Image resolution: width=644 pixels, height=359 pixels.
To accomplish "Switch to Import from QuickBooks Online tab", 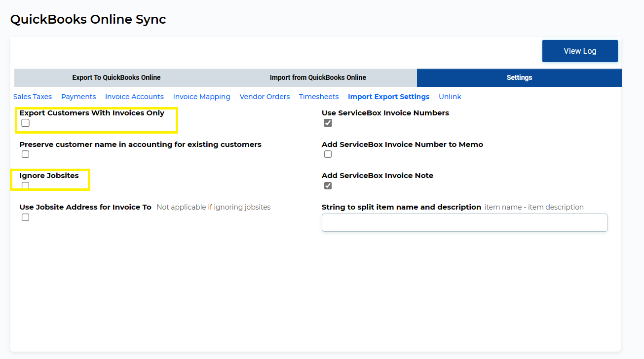I will tap(318, 77).
